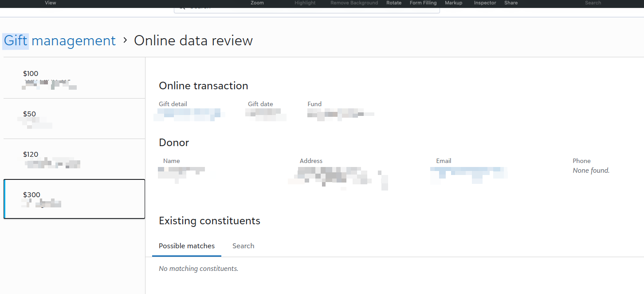Click the Existing constituents heading
This screenshot has width=644, height=294.
209,221
